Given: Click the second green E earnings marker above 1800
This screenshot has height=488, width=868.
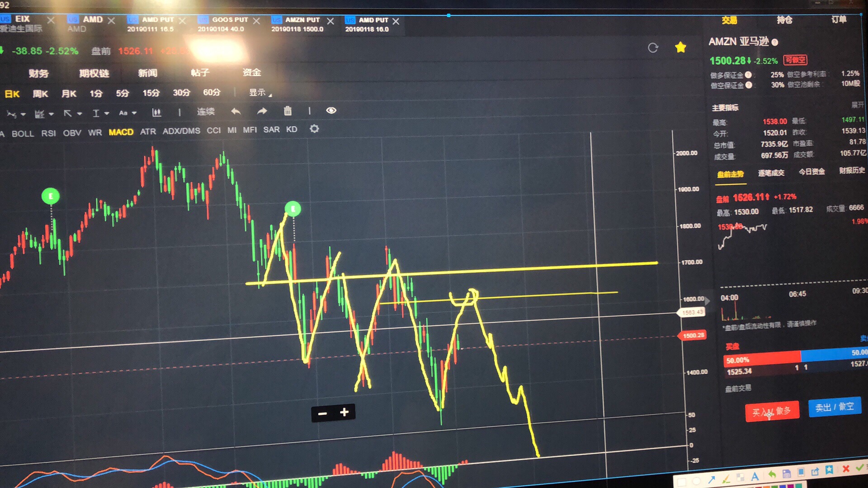Looking at the screenshot, I should click(293, 209).
